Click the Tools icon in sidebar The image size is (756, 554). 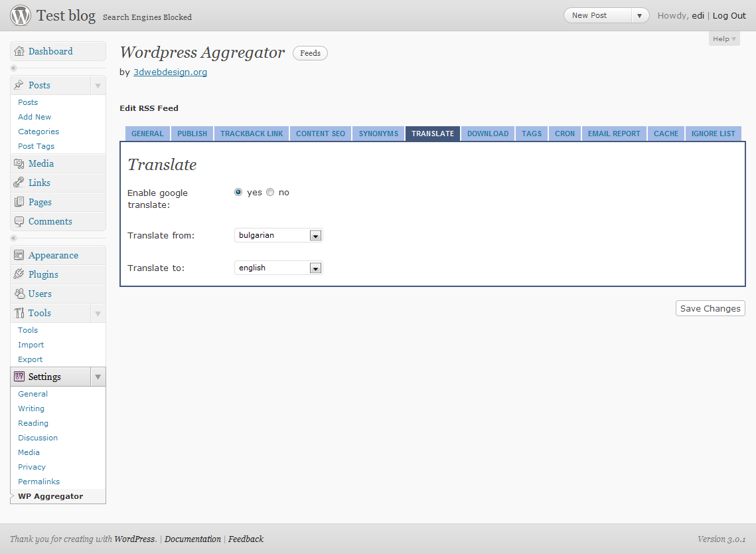click(x=19, y=313)
